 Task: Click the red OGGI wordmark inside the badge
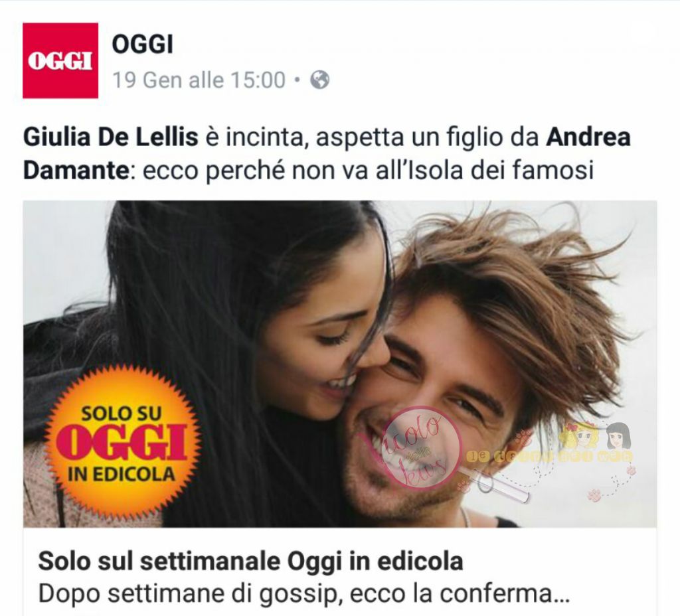pyautogui.click(x=122, y=443)
